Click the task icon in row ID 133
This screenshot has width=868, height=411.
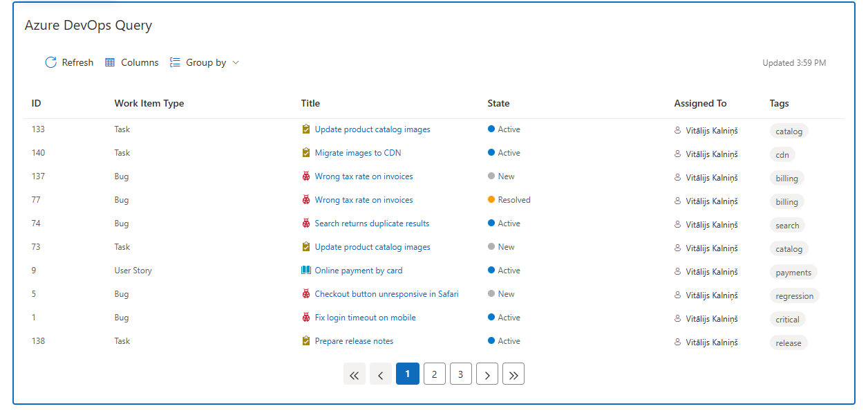pyautogui.click(x=306, y=129)
